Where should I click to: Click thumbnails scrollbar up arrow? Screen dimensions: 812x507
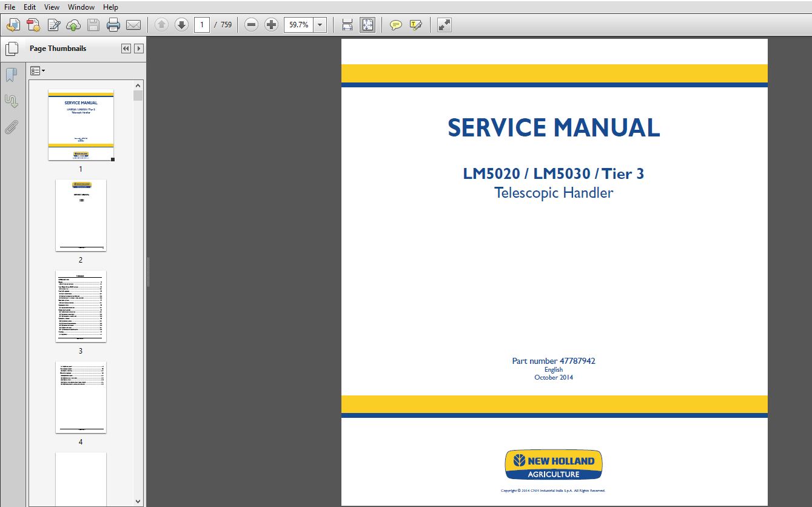138,86
